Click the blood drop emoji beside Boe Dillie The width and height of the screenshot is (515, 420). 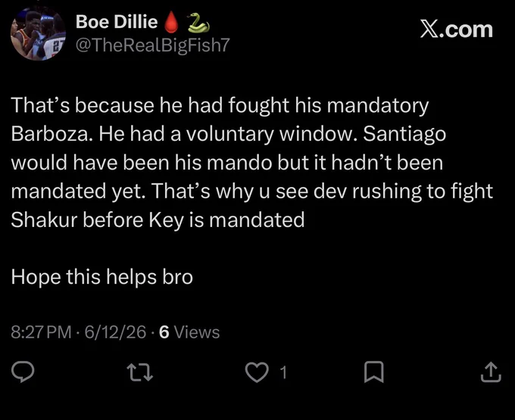pyautogui.click(x=171, y=22)
